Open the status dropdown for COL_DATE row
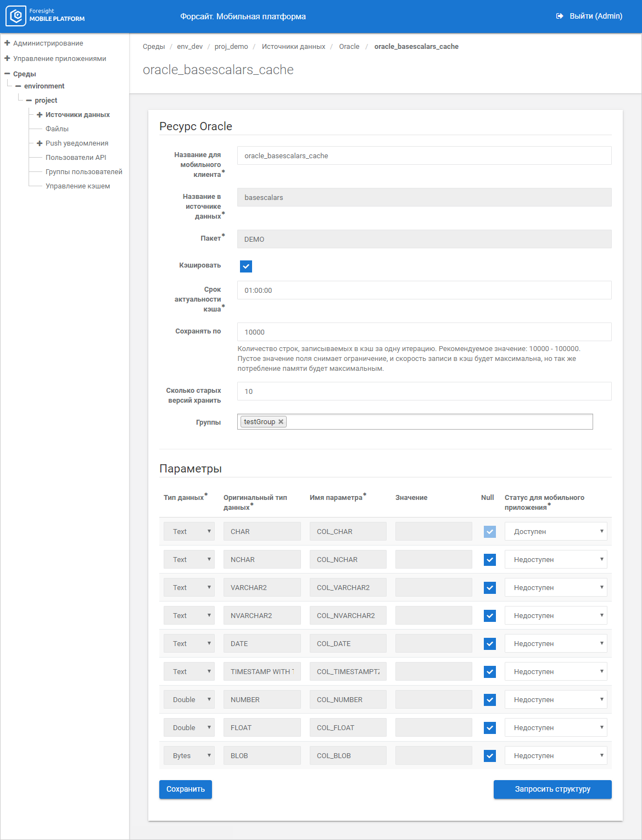Image resolution: width=642 pixels, height=840 pixels. click(x=555, y=644)
